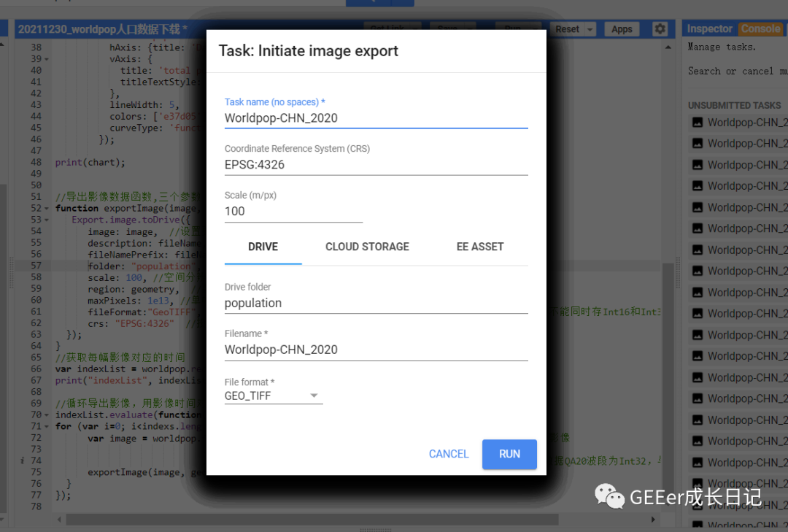The image size is (788, 532).
Task: Edit the Filename field
Action: click(x=376, y=350)
